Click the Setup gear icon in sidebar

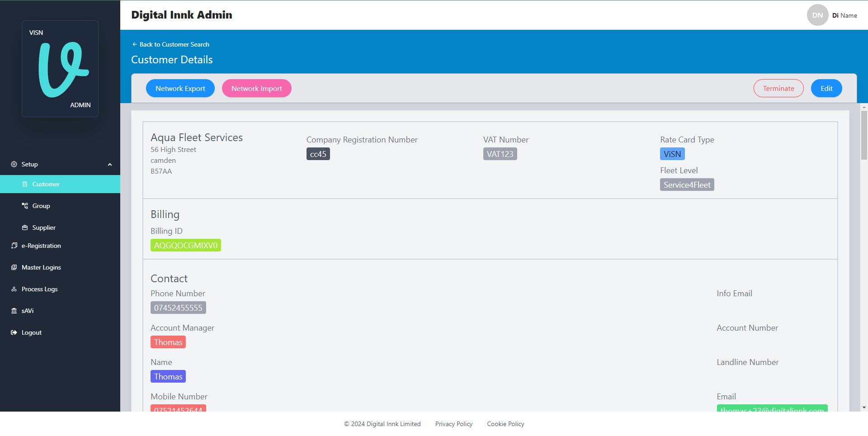14,164
